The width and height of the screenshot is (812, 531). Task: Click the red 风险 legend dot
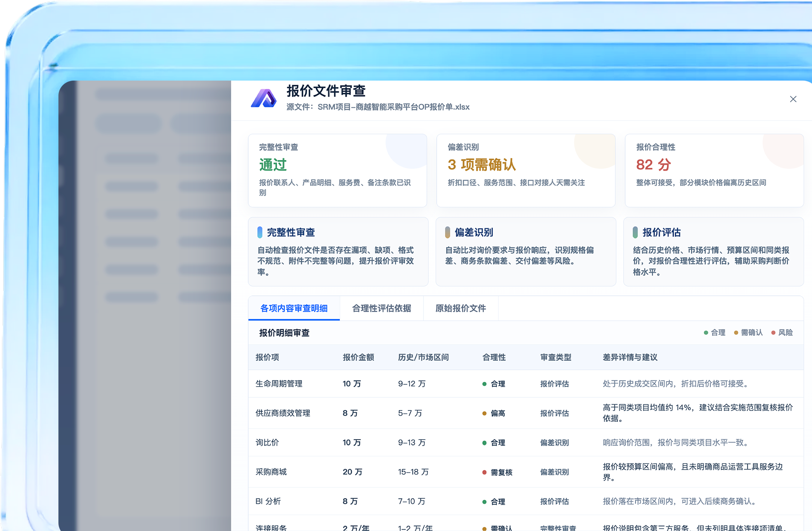point(773,333)
